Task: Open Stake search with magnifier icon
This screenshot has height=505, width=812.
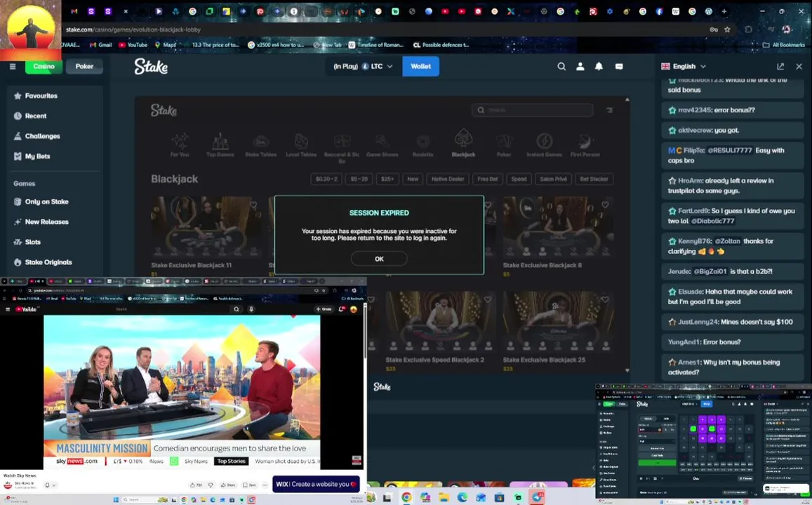Action: click(x=561, y=66)
